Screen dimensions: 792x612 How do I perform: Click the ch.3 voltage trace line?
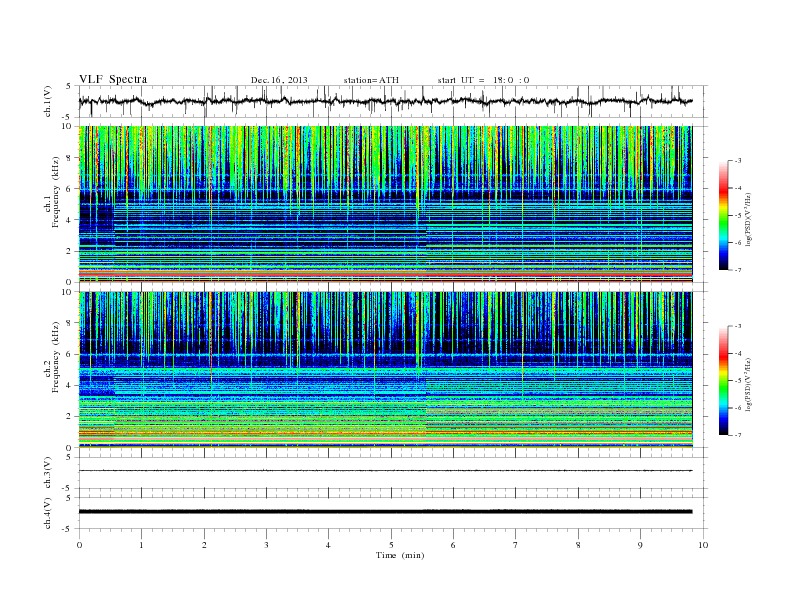385,471
